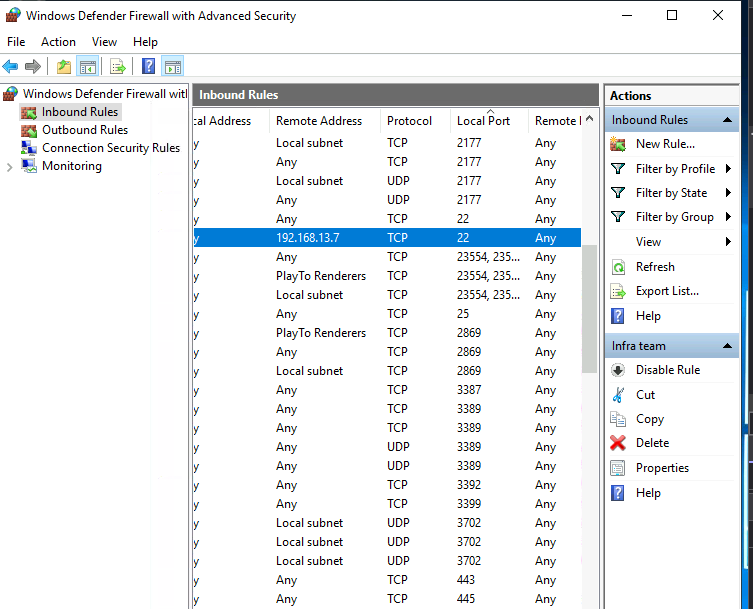Click the Copy icon in Actions
This screenshot has width=753, height=609.
click(x=618, y=419)
